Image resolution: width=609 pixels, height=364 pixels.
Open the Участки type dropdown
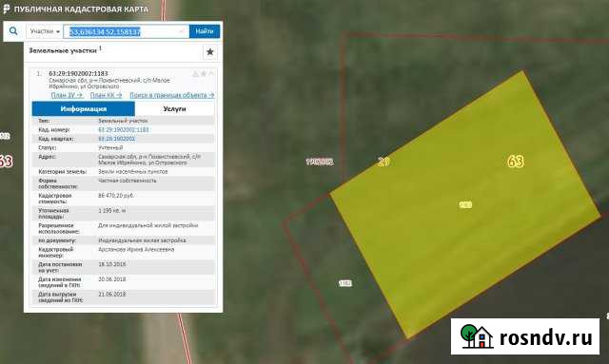pos(45,31)
